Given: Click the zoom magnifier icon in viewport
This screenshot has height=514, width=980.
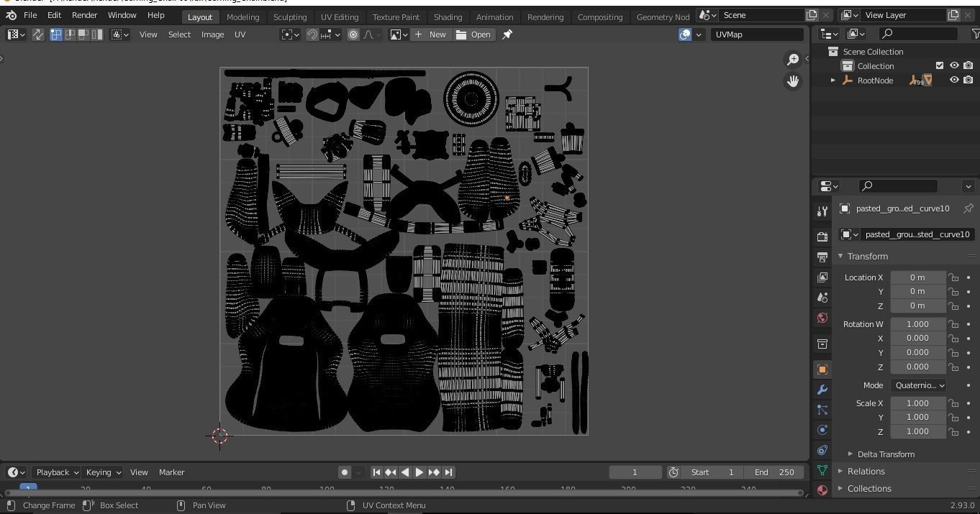Looking at the screenshot, I should [793, 60].
